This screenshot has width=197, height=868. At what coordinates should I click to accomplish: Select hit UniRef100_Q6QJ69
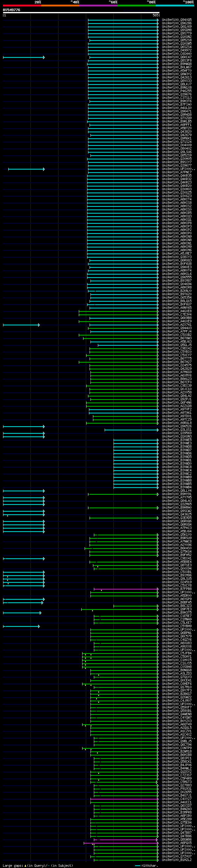tap(177, 26)
